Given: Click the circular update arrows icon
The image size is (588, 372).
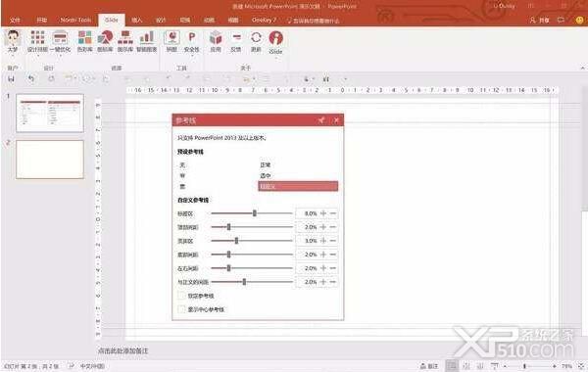Looking at the screenshot, I should pyautogui.click(x=256, y=41).
